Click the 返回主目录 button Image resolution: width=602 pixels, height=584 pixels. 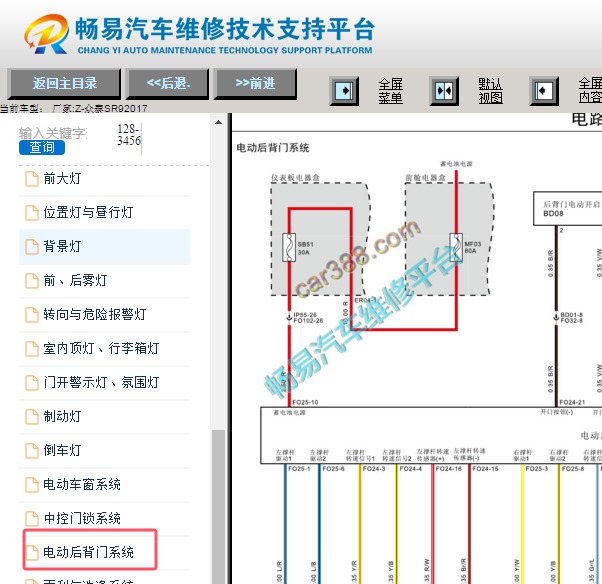64,83
